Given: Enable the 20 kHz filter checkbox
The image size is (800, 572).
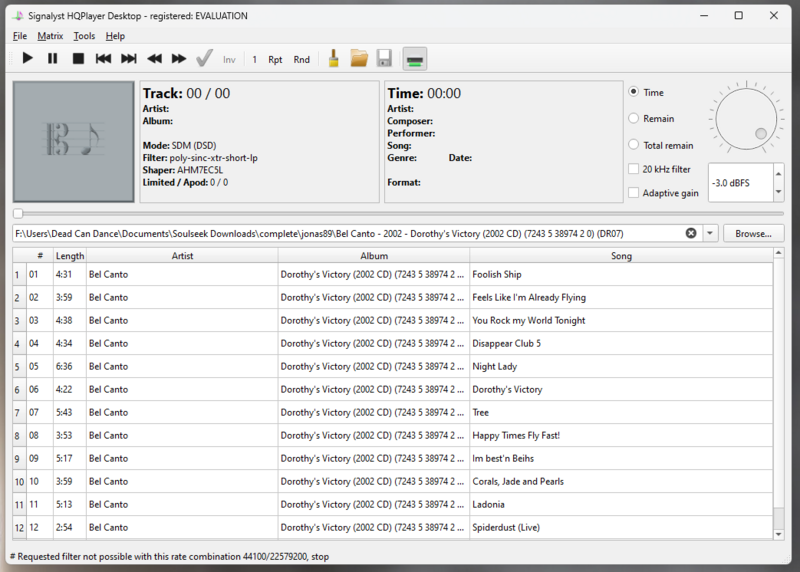Looking at the screenshot, I should [634, 169].
